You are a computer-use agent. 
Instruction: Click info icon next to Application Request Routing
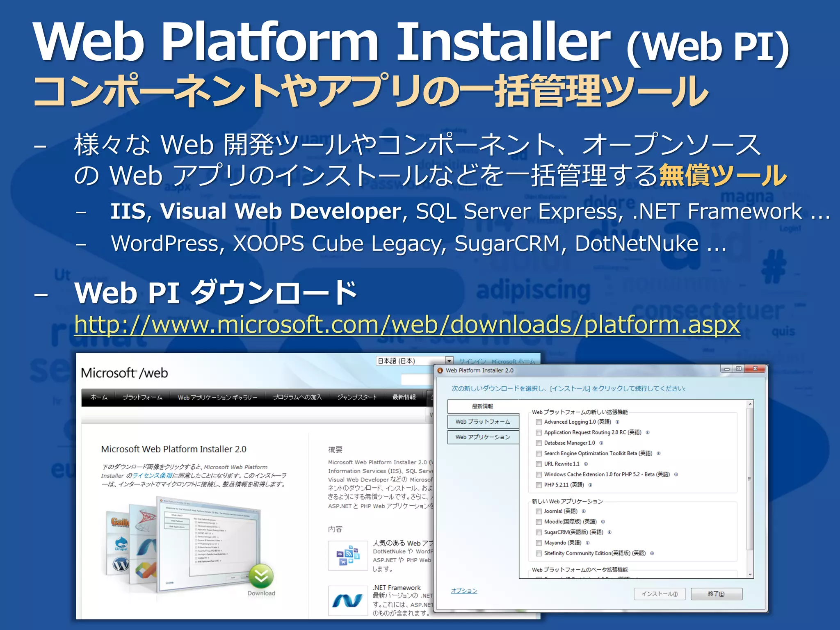(648, 432)
